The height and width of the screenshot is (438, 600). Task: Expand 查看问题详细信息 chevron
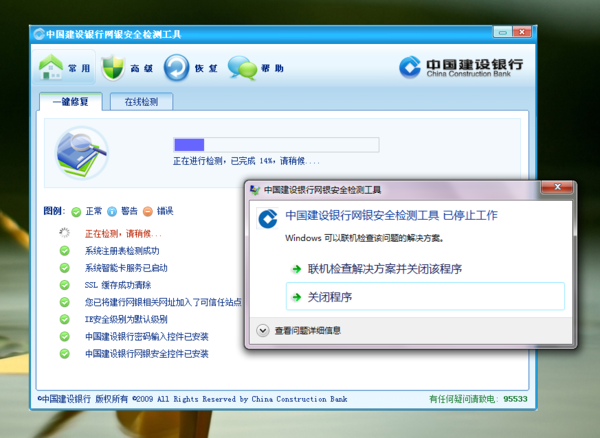point(263,331)
